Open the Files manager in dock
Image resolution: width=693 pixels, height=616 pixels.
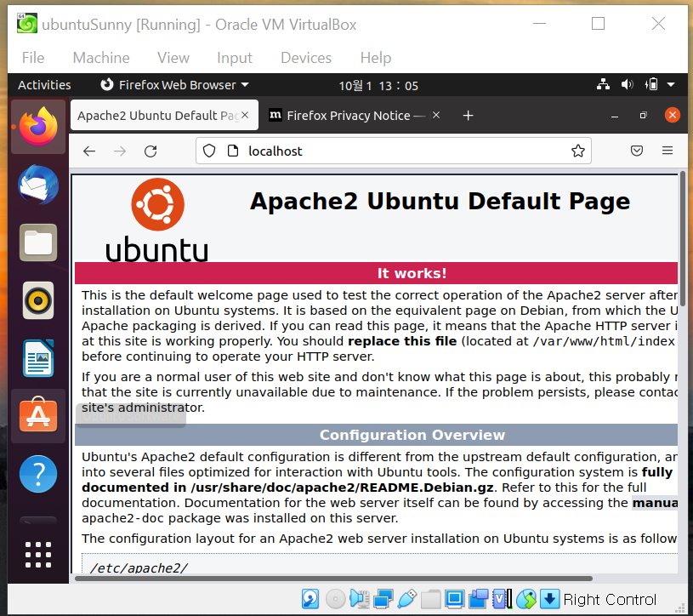tap(38, 242)
